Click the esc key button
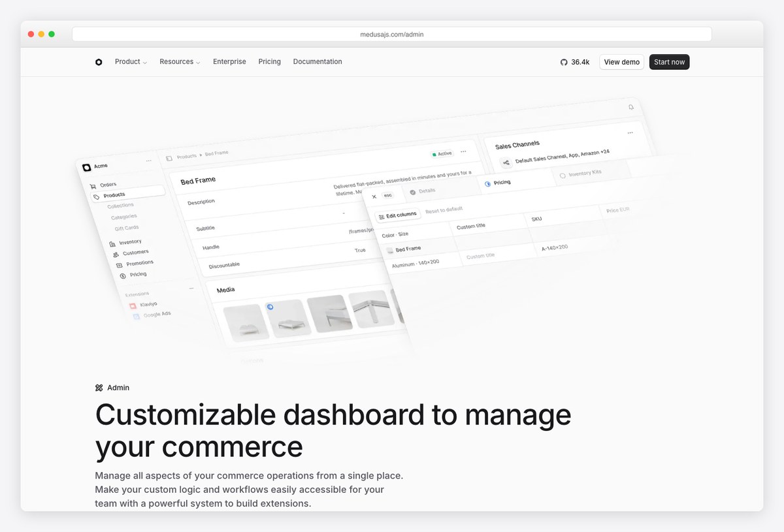Viewport: 784px width, 532px height. [x=388, y=195]
